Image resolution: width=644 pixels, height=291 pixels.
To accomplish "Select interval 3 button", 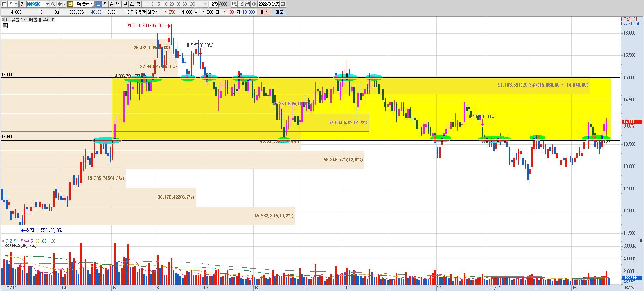I will [152, 4].
